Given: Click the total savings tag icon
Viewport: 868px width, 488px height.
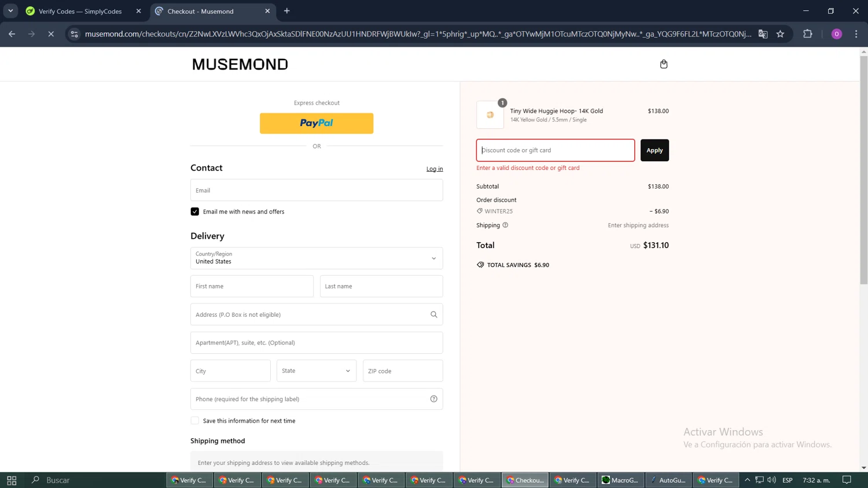Looking at the screenshot, I should [480, 265].
